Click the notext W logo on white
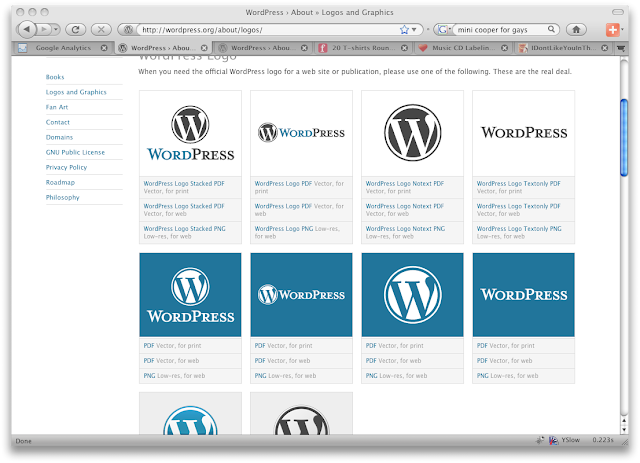 click(x=412, y=133)
